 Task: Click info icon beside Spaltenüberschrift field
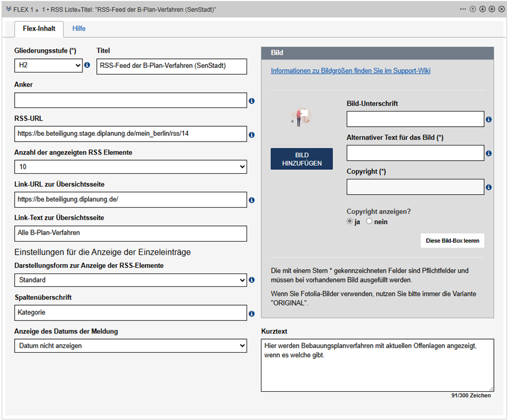point(252,314)
